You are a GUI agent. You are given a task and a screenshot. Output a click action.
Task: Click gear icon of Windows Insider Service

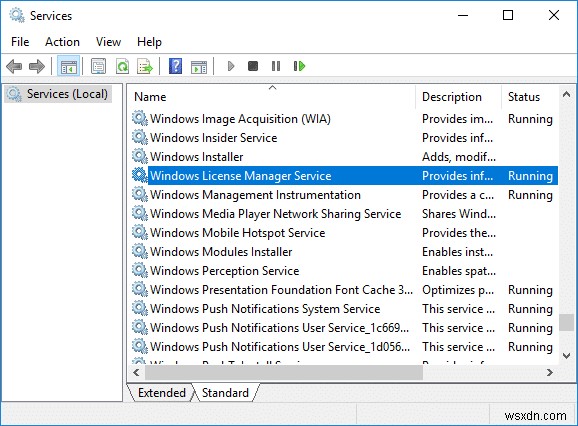(x=140, y=137)
